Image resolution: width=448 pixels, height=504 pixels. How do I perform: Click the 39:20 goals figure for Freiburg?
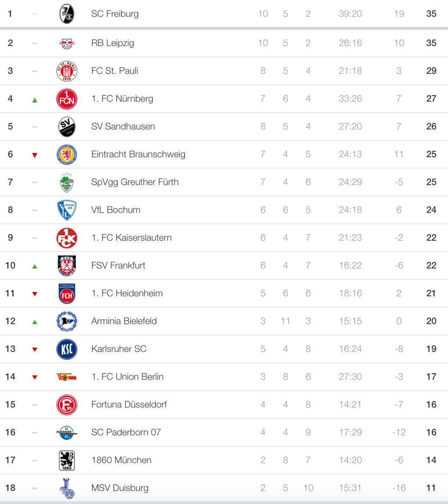point(350,14)
